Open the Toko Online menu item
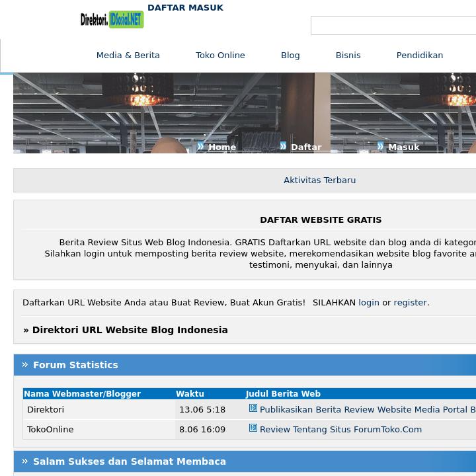476x476 pixels. tap(220, 56)
